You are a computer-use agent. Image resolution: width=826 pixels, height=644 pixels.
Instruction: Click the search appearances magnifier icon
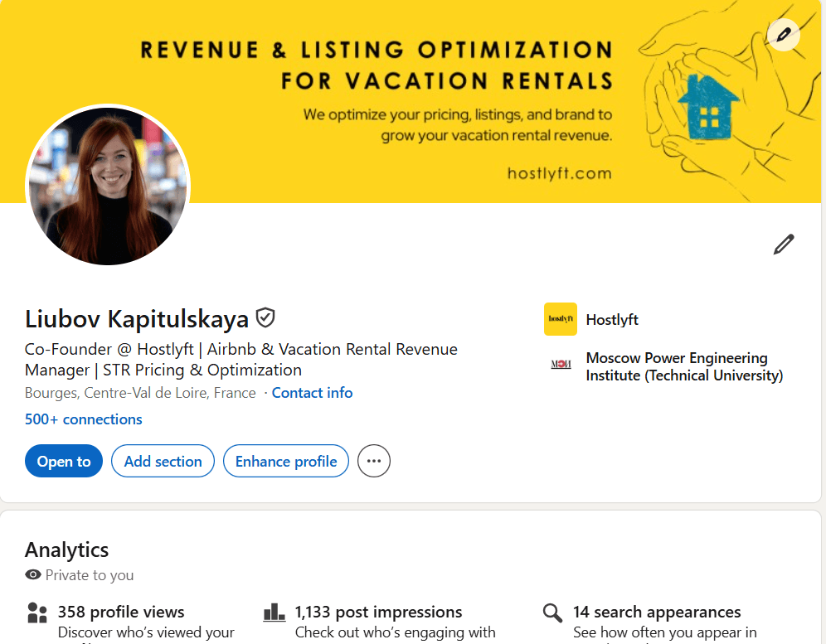tap(552, 613)
